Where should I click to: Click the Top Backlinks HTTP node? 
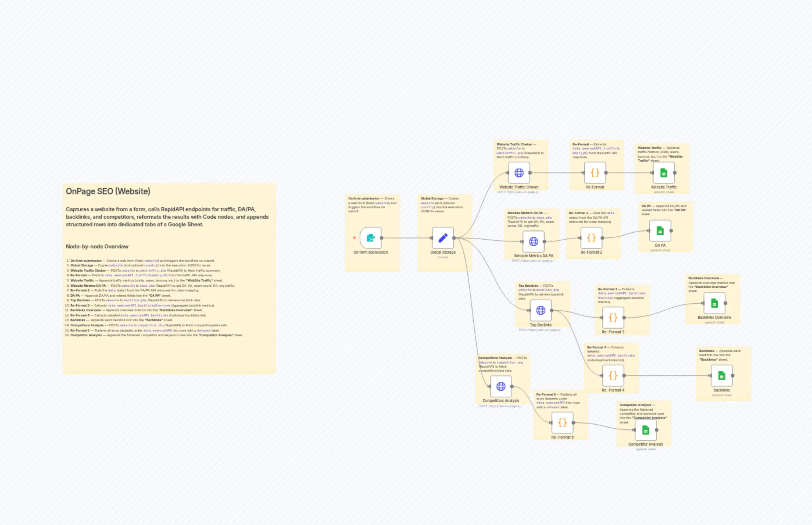[541, 310]
